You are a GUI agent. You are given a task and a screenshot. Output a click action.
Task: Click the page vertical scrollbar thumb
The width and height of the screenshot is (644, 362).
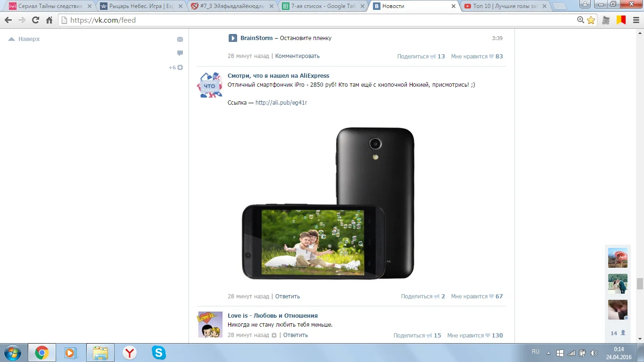tap(640, 284)
